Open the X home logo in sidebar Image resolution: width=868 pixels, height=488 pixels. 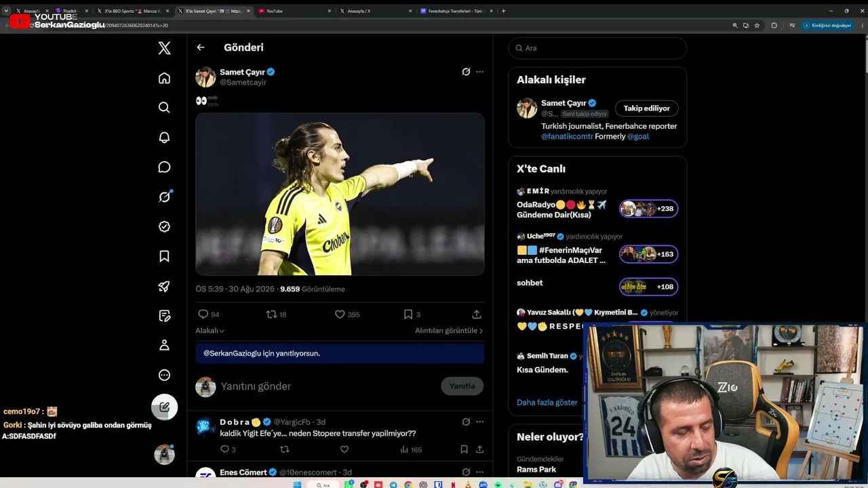tap(164, 48)
